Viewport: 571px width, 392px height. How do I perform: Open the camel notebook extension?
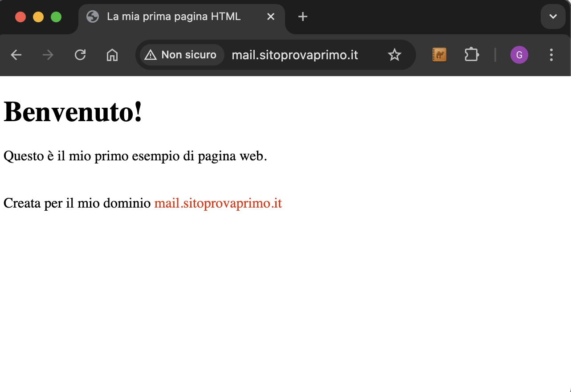tap(439, 55)
